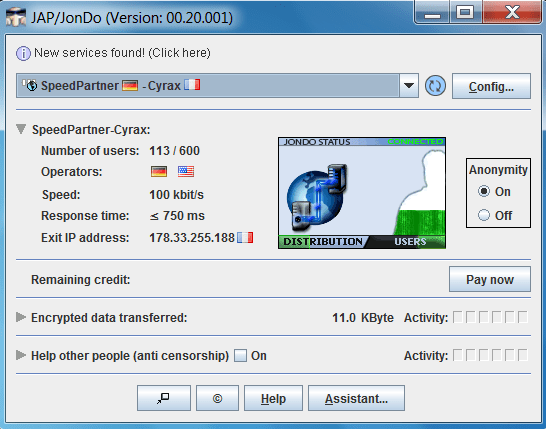Screen dimensions: 546x429
Task: Click the compact view icon button
Action: tap(164, 398)
